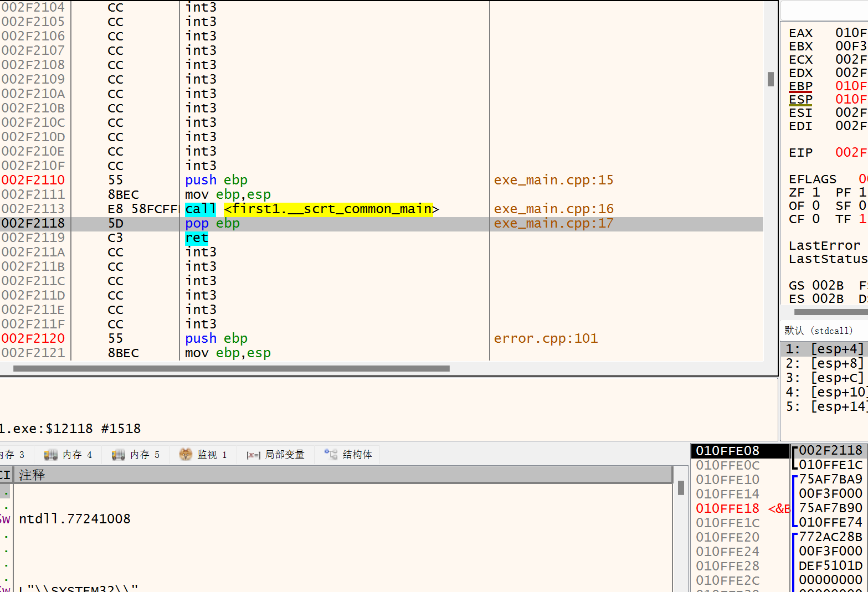Click the 内存 4 tab's memory icon
The image size is (868, 592).
click(51, 455)
